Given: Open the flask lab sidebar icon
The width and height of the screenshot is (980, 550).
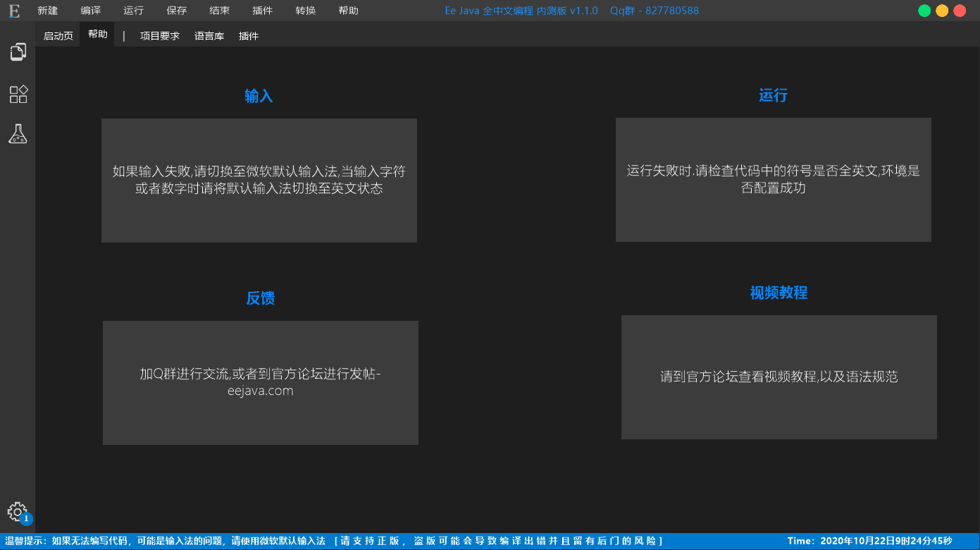Looking at the screenshot, I should coord(18,134).
